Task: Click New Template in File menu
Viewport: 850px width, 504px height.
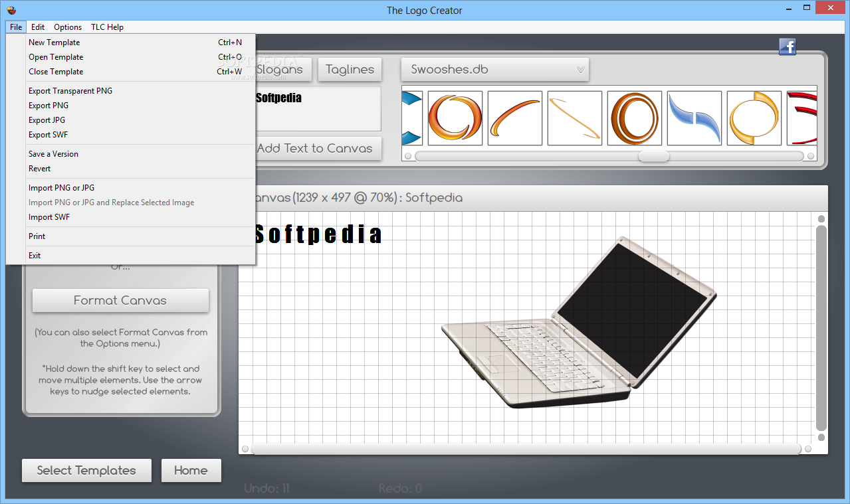Action: pyautogui.click(x=130, y=42)
